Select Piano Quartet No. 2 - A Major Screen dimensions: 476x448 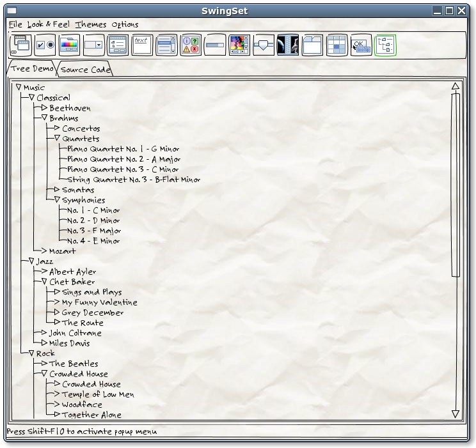click(x=123, y=159)
